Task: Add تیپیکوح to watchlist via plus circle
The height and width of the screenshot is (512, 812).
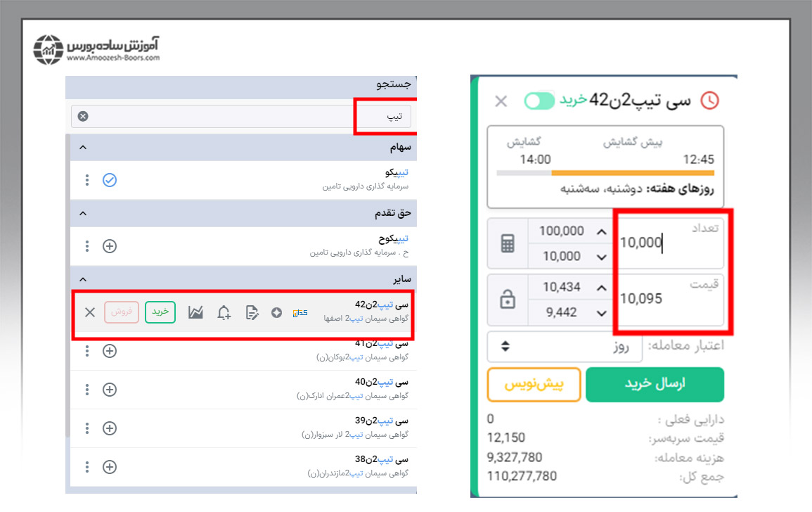Action: point(109,246)
